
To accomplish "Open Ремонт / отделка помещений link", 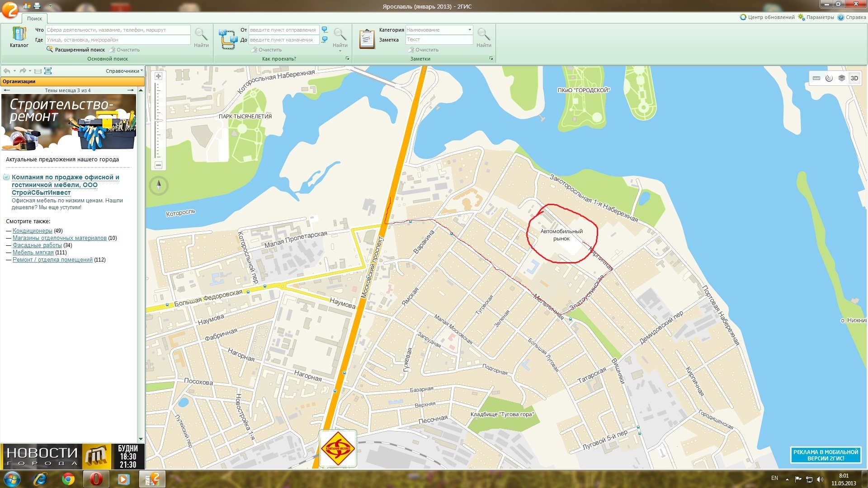I will 52,260.
